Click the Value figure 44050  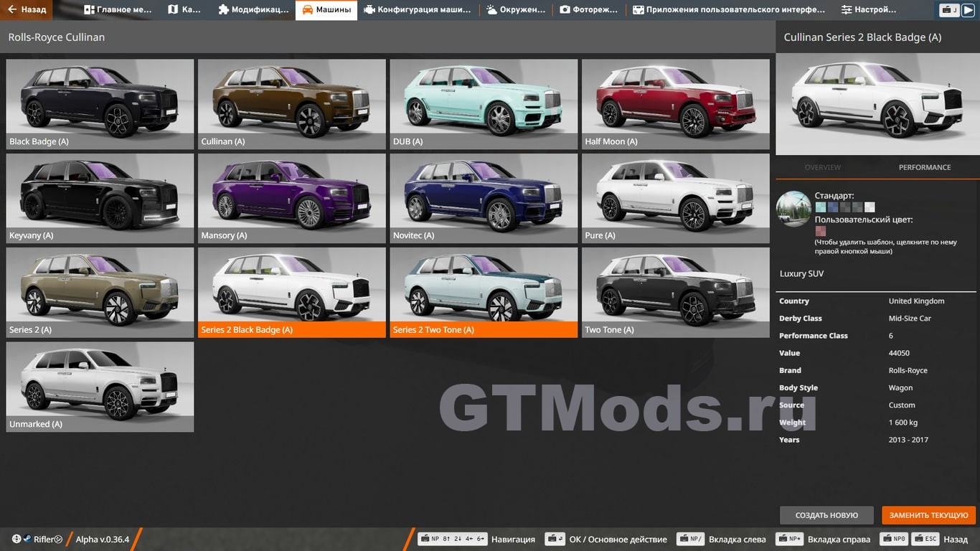tap(899, 353)
